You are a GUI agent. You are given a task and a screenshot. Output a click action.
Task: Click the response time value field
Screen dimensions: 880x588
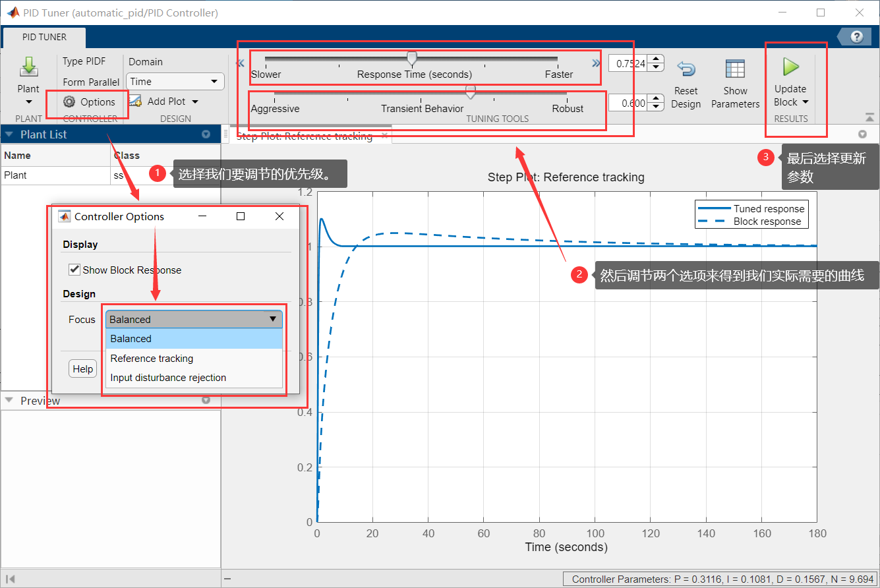pos(628,64)
